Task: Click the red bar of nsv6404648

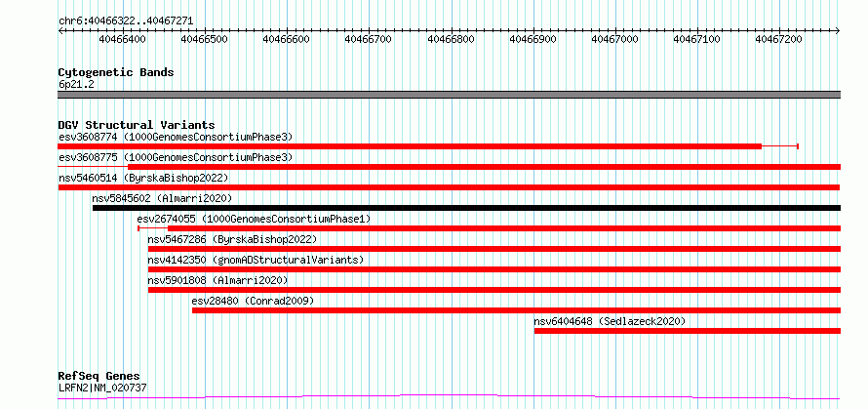Action: point(687,331)
